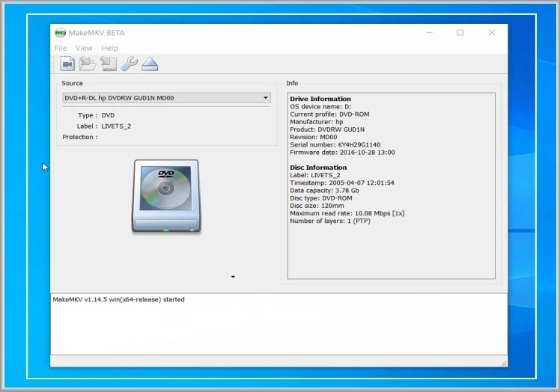Click the MakeMKV logo in the title bar
Screen dimensions: 560x392
coord(60,33)
